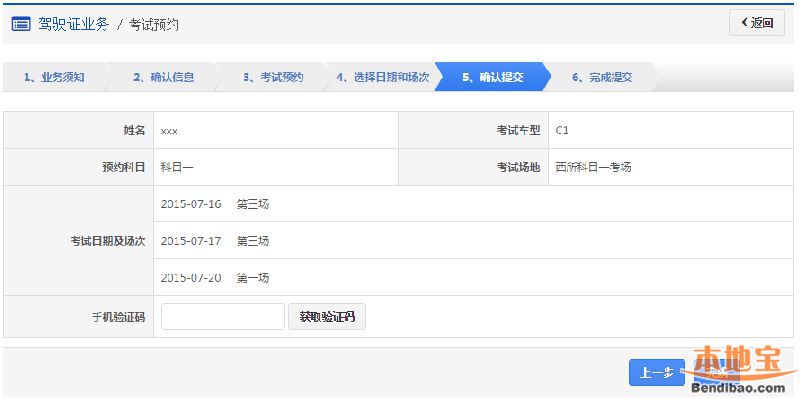The height and width of the screenshot is (399, 800).
Task: Click the 西所科目一考场 exam venue value
Action: point(593,167)
